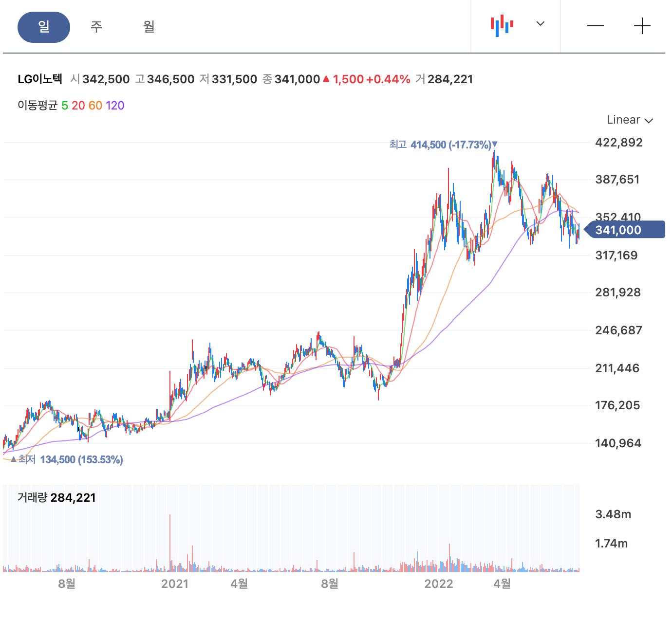Click the 176,205 price axis label
The height and width of the screenshot is (619, 672).
pyautogui.click(x=617, y=405)
